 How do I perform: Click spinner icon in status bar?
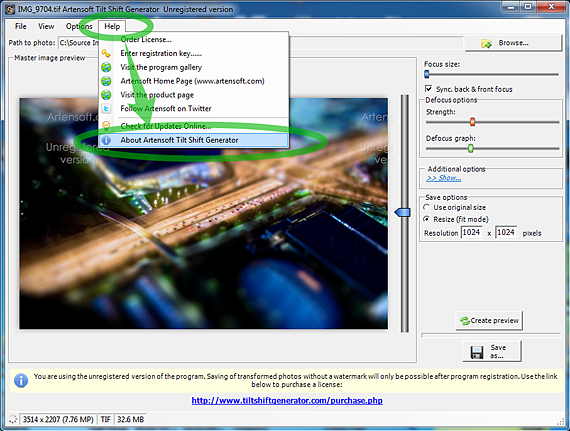[x=13, y=419]
